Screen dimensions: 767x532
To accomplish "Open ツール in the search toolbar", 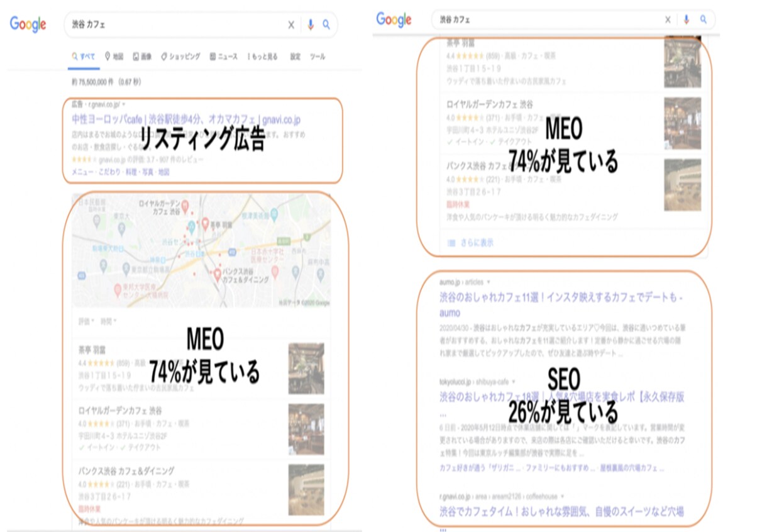I will point(317,57).
